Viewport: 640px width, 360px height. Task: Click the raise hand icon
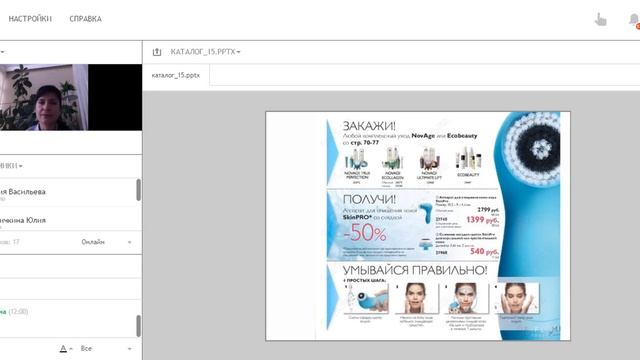600,20
